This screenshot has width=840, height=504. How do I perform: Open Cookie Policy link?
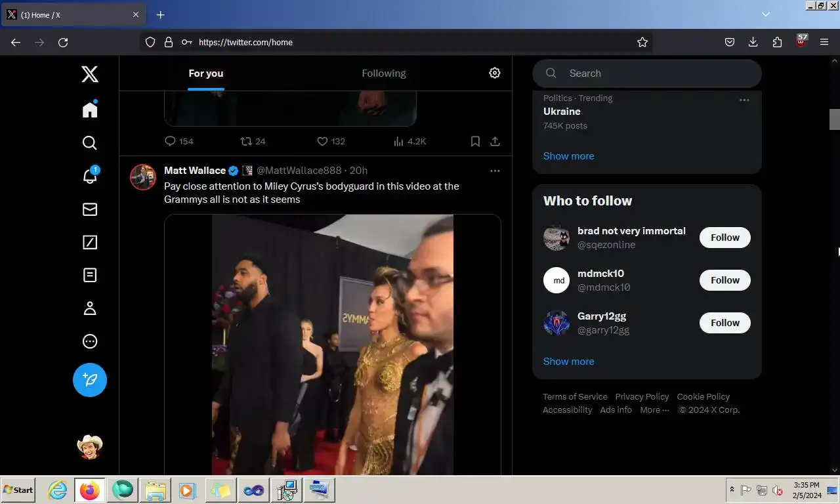pos(703,397)
